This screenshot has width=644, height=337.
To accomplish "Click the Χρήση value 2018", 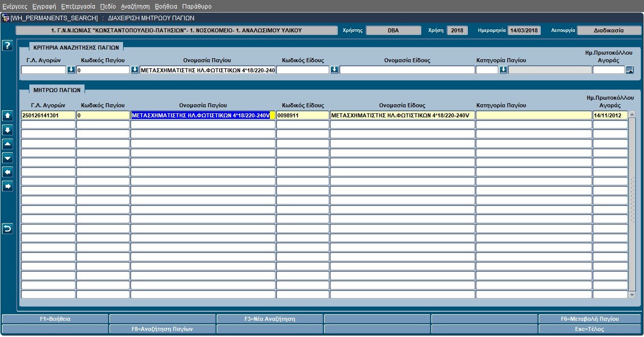I will pos(457,30).
